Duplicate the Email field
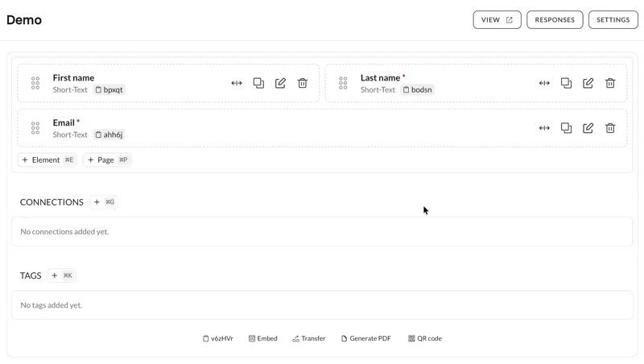The width and height of the screenshot is (644, 364). tap(567, 128)
